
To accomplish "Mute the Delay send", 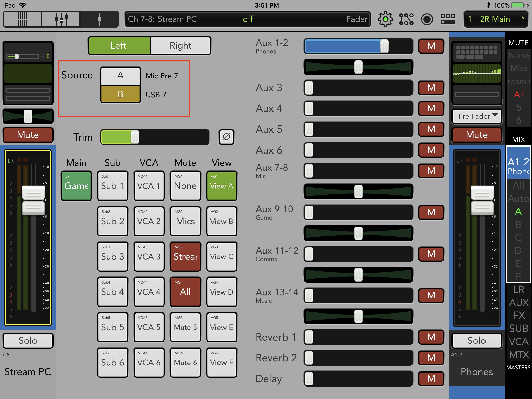I will pyautogui.click(x=431, y=379).
